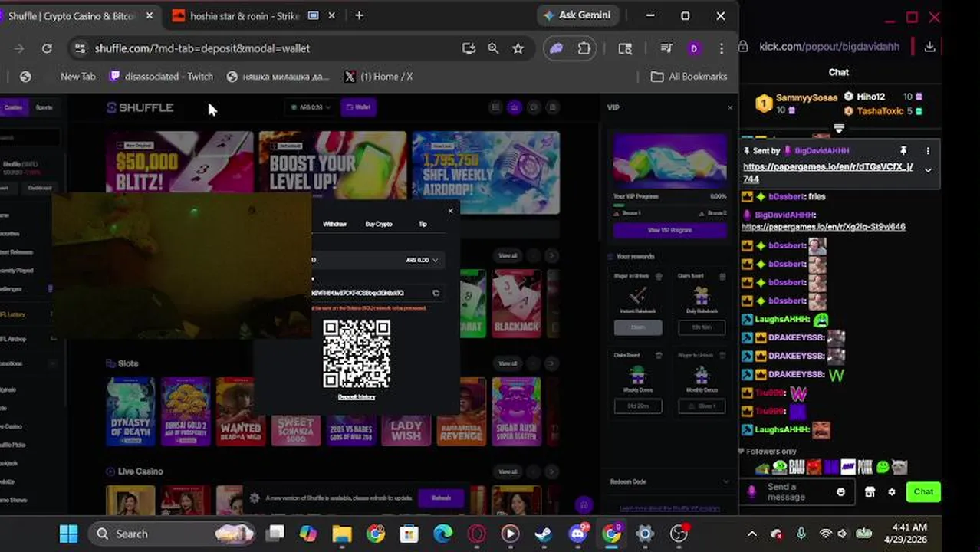Open the Deposit history link under QR code

point(357,397)
